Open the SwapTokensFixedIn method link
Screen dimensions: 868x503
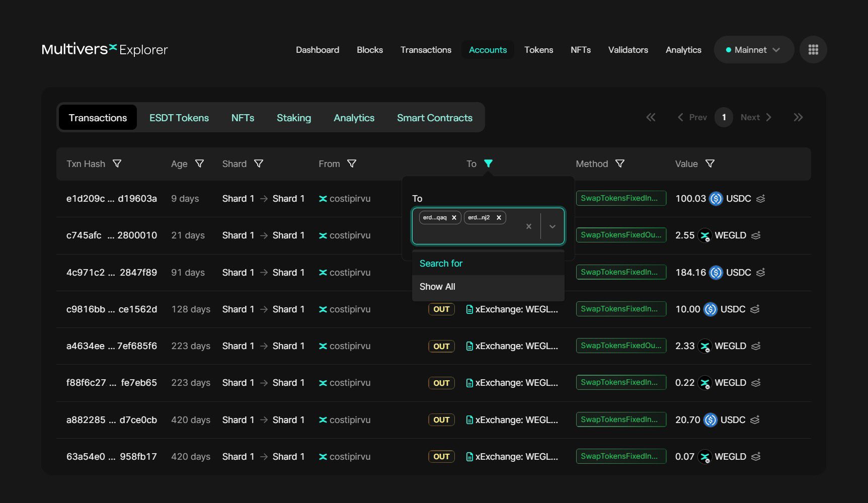[x=620, y=198]
